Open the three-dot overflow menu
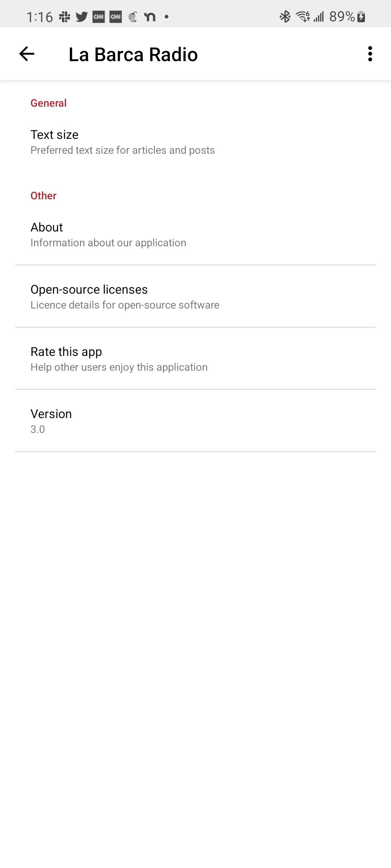The width and height of the screenshot is (391, 868). click(370, 54)
